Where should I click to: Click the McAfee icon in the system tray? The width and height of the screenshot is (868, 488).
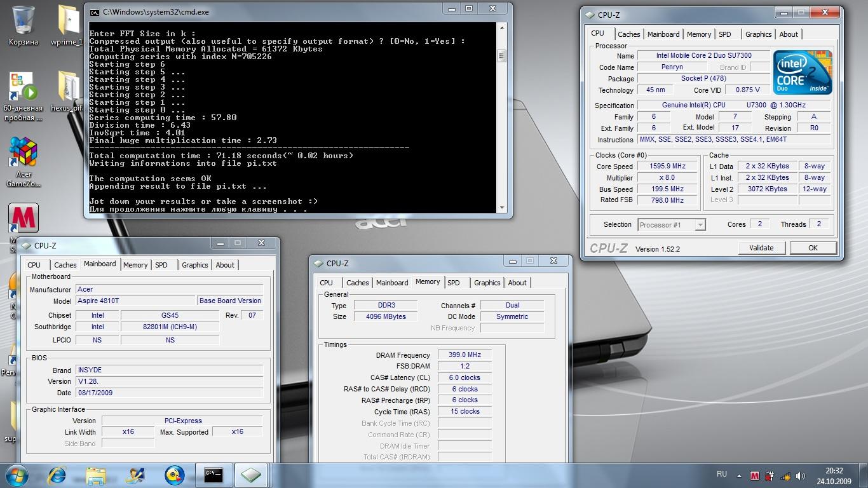(755, 475)
